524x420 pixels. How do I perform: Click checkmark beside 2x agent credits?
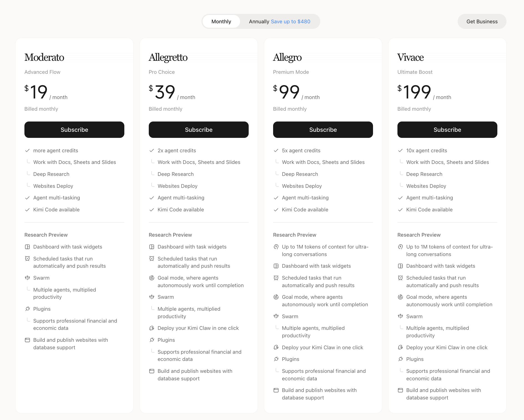point(152,151)
